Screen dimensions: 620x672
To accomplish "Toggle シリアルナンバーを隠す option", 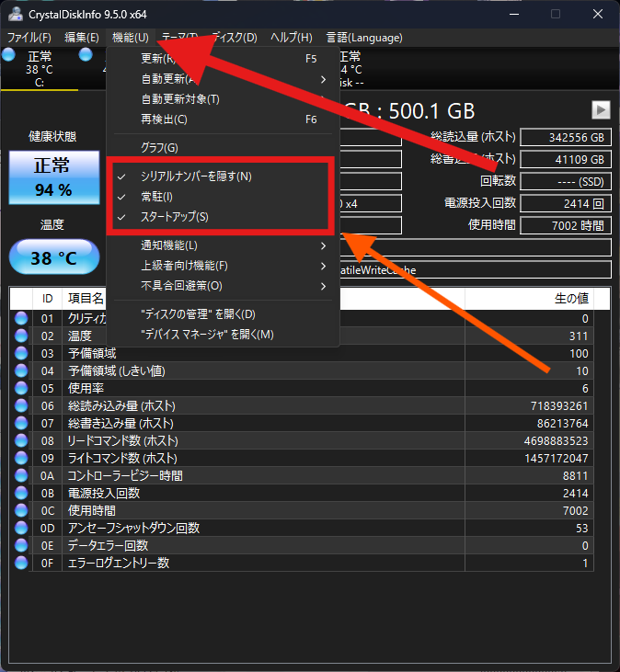I will point(195,177).
